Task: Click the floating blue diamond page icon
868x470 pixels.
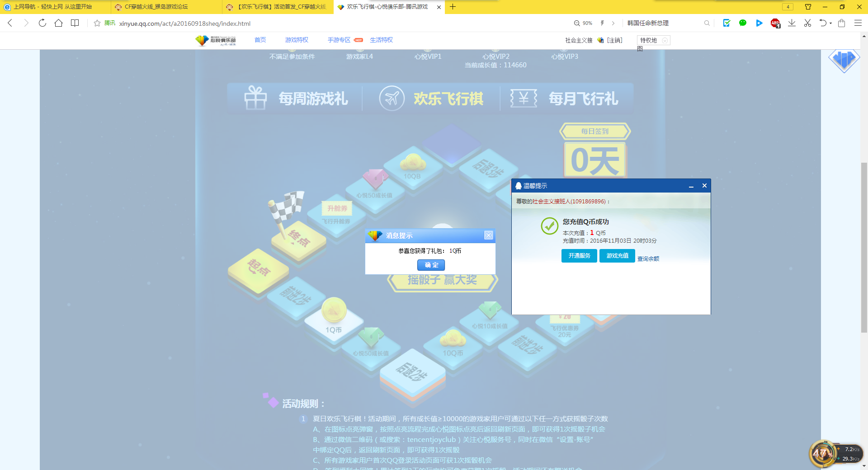Action: tap(844, 60)
